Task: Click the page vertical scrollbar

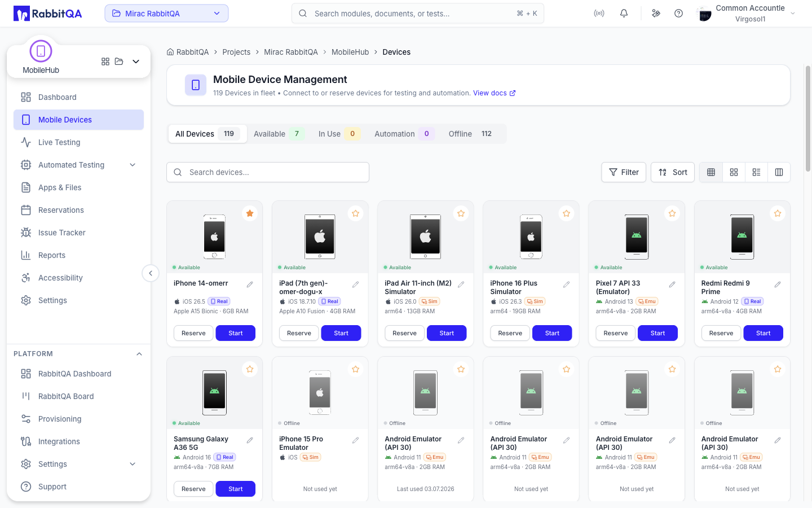Action: pos(808,119)
